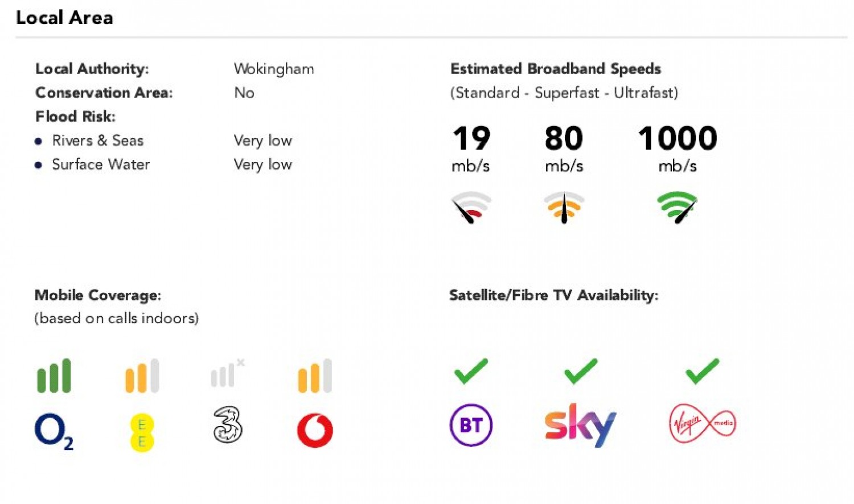This screenshot has width=854, height=504.
Task: Click the Local Area section heading
Action: tap(64, 18)
